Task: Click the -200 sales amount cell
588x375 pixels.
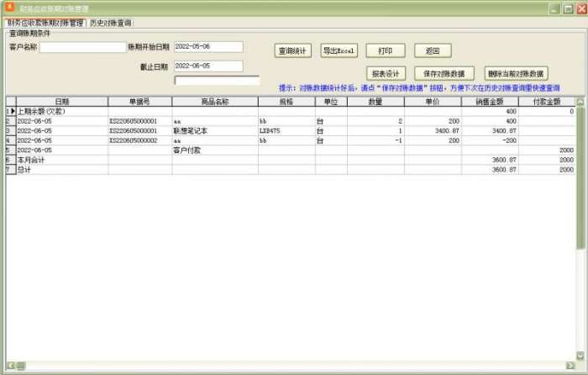Action: [x=490, y=140]
